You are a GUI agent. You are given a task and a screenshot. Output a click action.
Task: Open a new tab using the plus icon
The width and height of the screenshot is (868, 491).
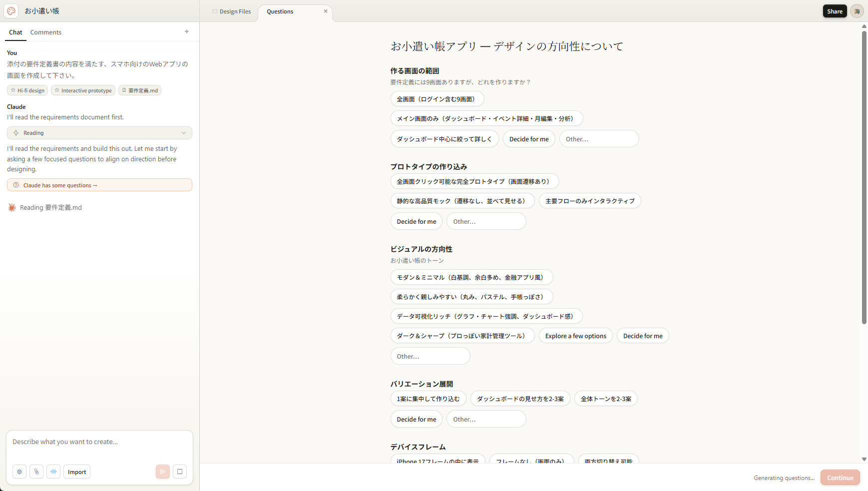pos(186,32)
